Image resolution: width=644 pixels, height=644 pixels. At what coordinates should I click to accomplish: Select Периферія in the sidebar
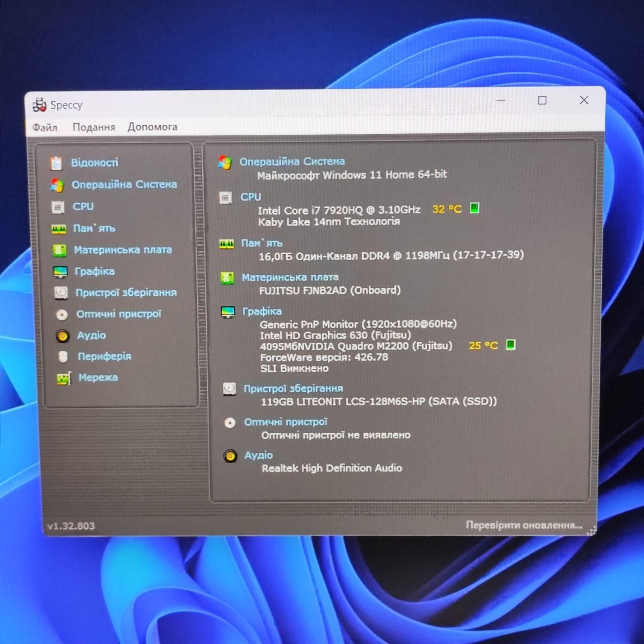pyautogui.click(x=104, y=356)
